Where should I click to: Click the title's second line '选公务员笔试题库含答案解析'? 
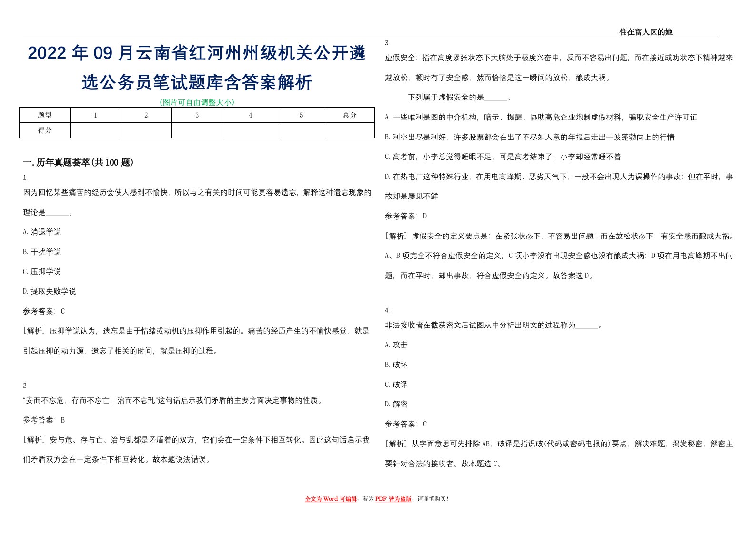click(197, 82)
